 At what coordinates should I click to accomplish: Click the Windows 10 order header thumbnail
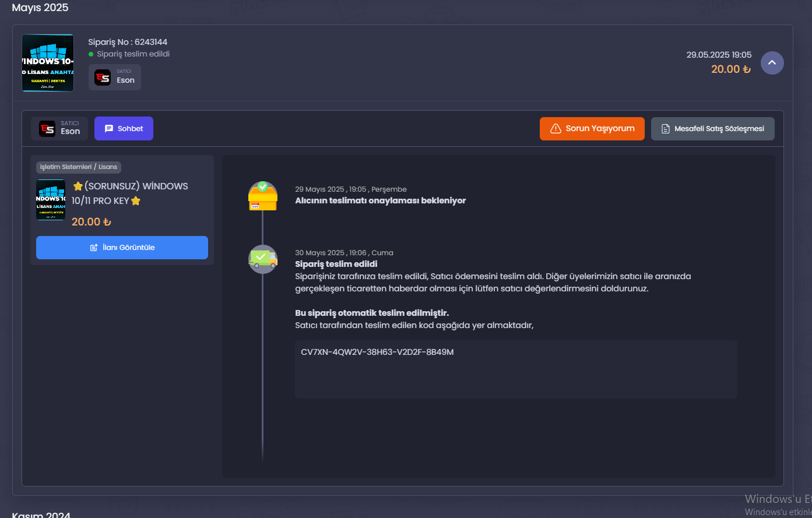pyautogui.click(x=48, y=63)
